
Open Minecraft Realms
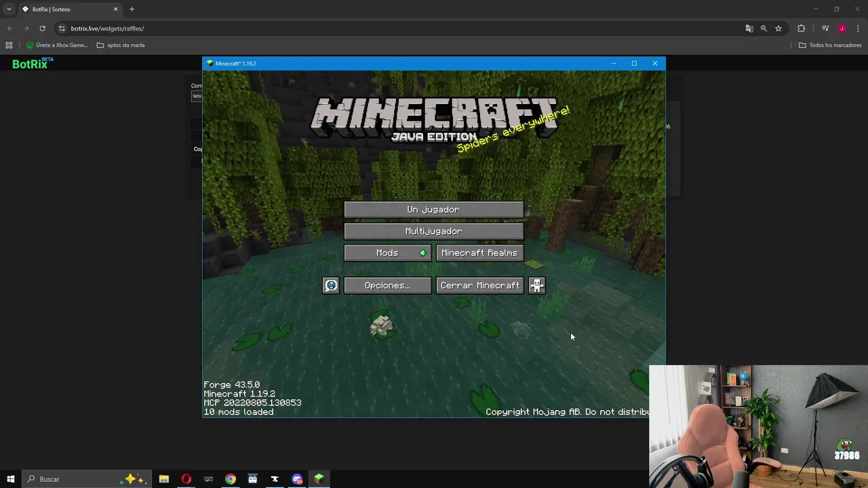coord(479,253)
